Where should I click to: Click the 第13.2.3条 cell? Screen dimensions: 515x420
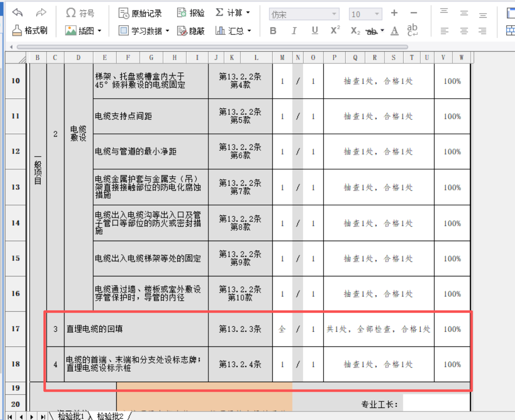(241, 329)
